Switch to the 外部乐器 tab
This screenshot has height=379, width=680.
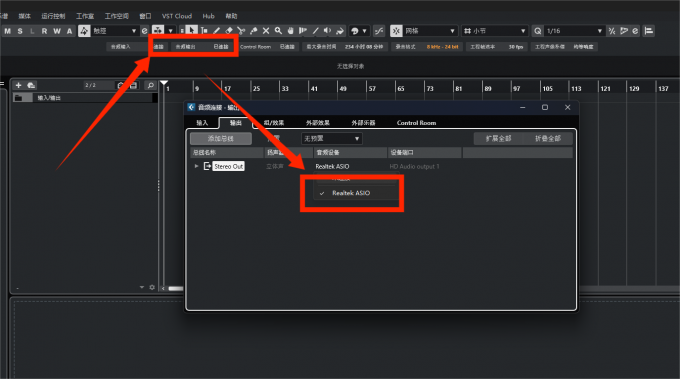pyautogui.click(x=363, y=123)
